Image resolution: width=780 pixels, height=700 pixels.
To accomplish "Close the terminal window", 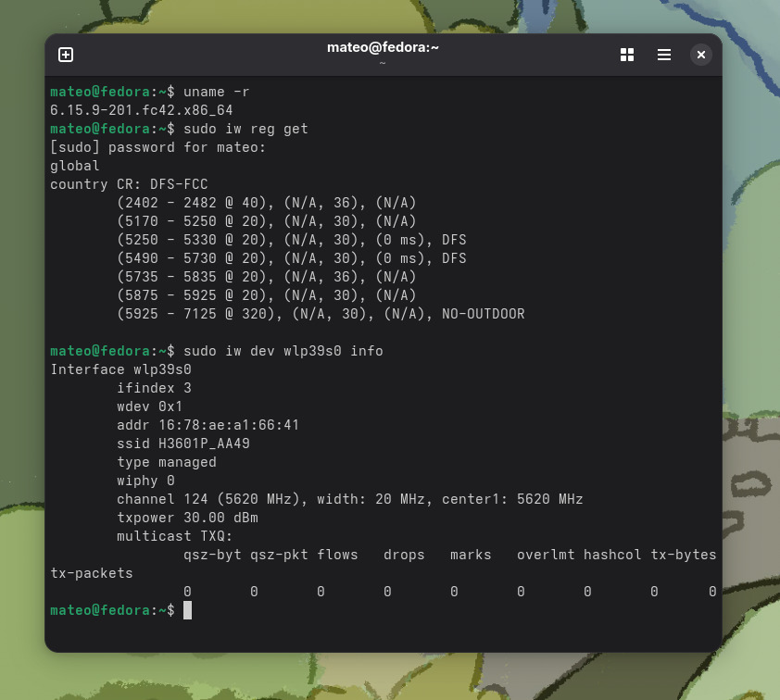I will point(700,55).
